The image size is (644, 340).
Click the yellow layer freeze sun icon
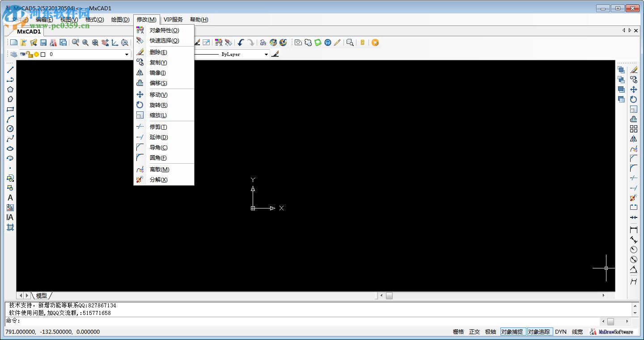(37, 55)
